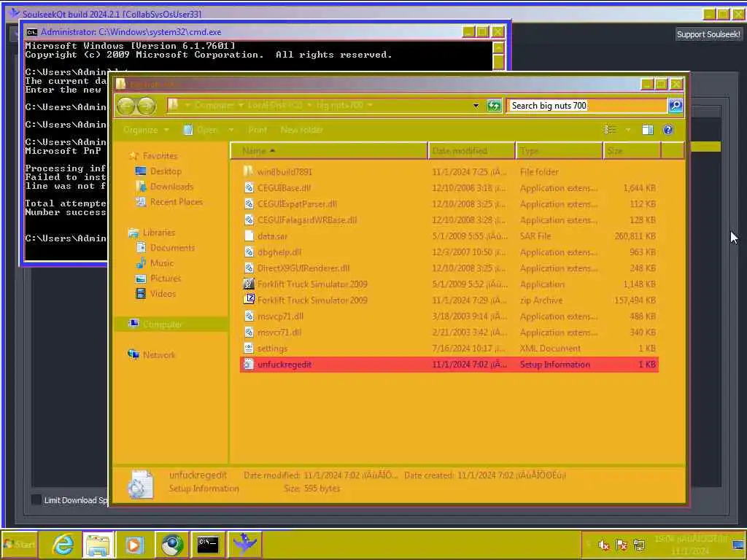Click the unfuckregedit setup information icon
The image size is (747, 560).
[249, 365]
